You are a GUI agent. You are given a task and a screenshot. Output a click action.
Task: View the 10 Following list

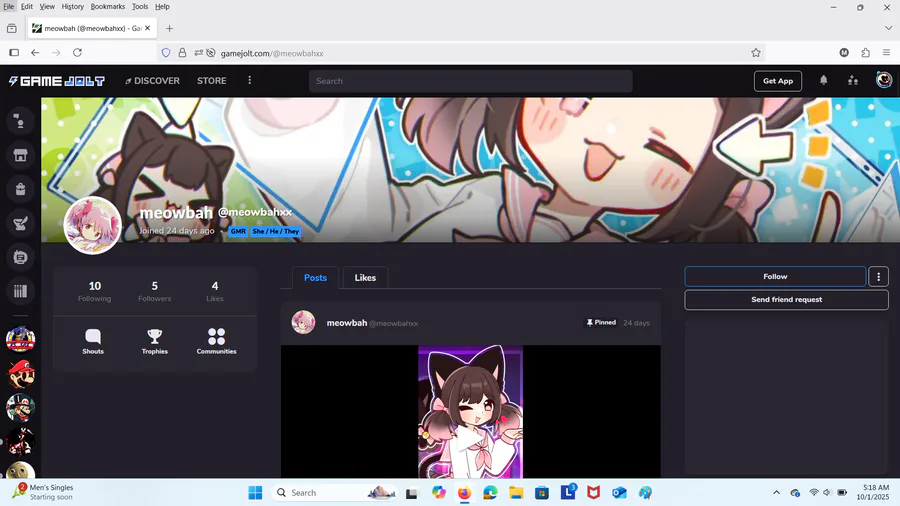pyautogui.click(x=95, y=291)
